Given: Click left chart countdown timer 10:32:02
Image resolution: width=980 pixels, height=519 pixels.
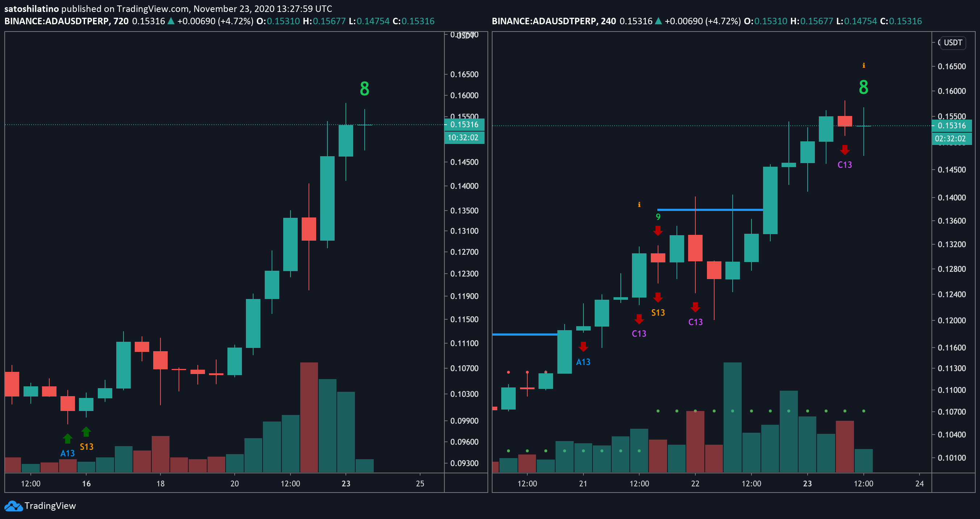Looking at the screenshot, I should (x=464, y=137).
